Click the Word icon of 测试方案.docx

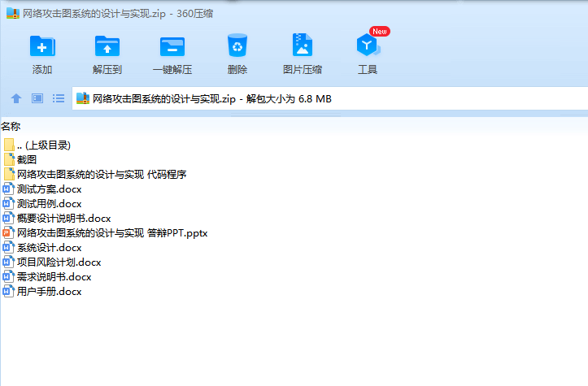pos(9,189)
